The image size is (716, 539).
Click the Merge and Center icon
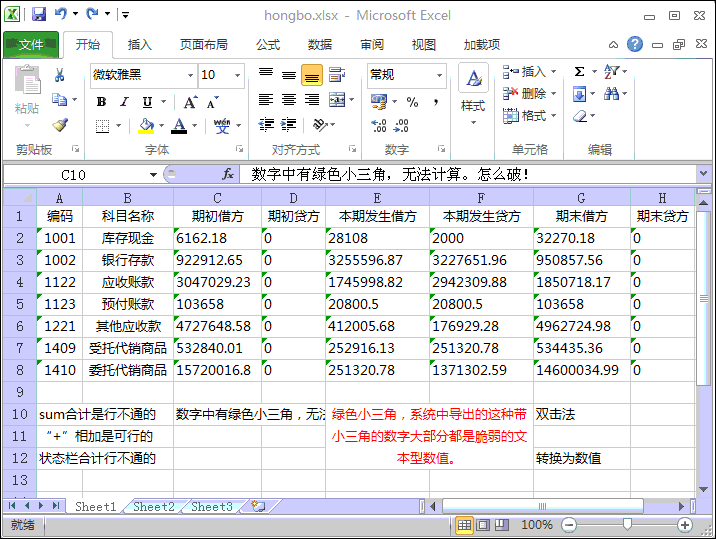(337, 100)
